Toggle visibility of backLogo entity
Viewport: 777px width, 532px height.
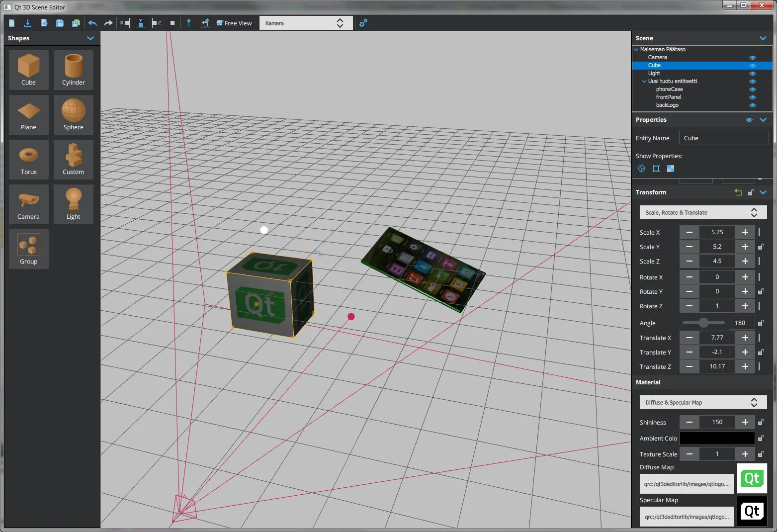pyautogui.click(x=752, y=105)
